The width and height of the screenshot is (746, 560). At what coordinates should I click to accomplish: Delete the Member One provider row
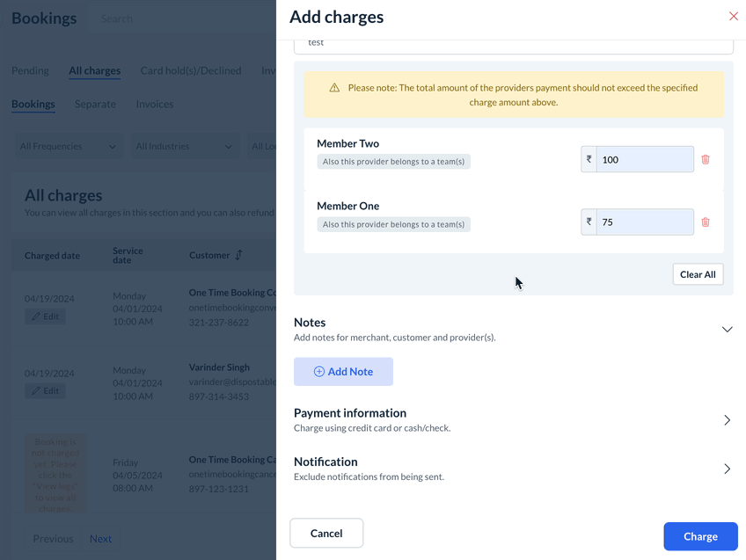click(x=706, y=222)
